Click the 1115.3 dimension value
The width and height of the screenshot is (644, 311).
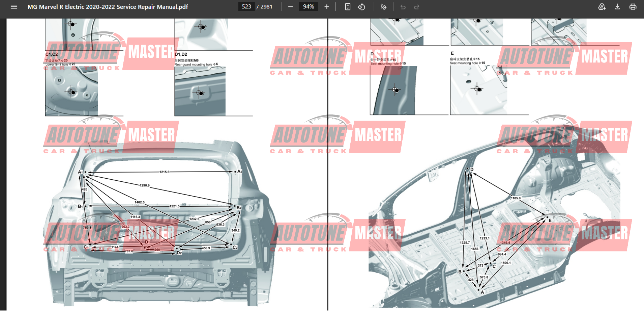[135, 217]
